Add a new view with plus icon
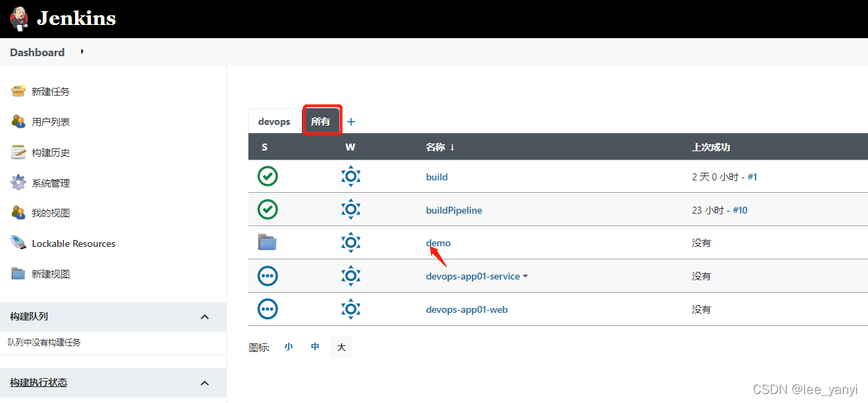 pos(351,121)
